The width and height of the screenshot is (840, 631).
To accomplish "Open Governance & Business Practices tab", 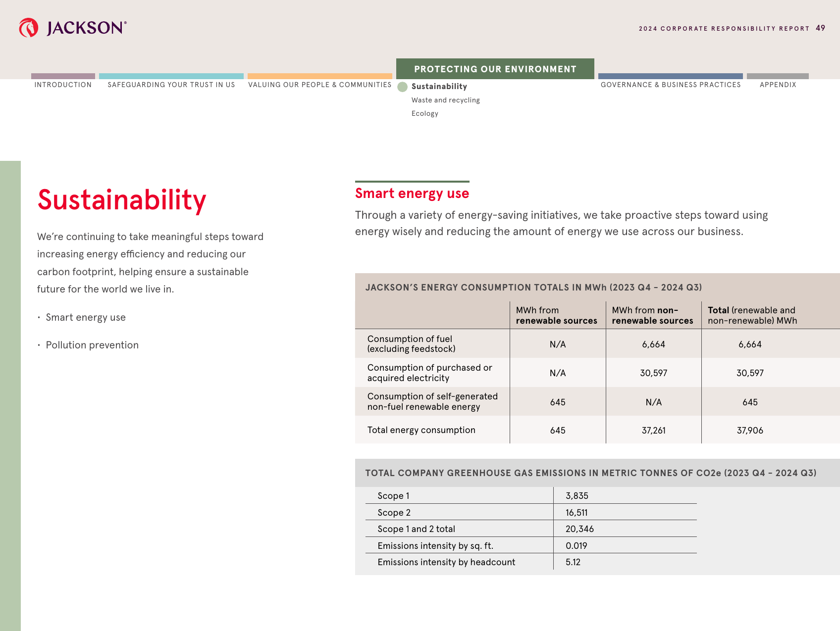I will (x=671, y=85).
